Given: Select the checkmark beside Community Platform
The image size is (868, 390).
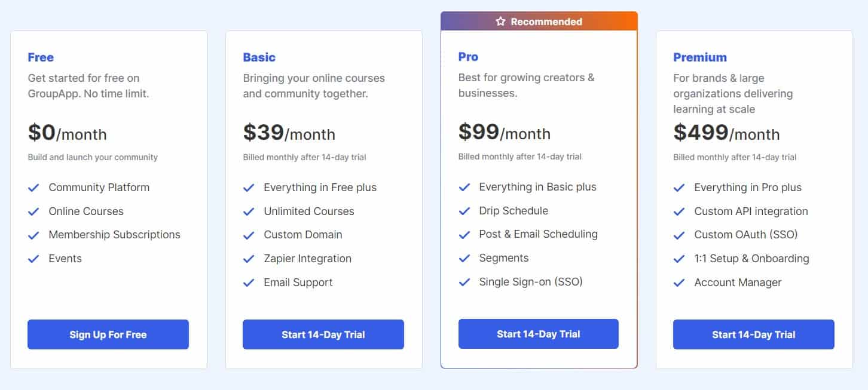Looking at the screenshot, I should [34, 188].
